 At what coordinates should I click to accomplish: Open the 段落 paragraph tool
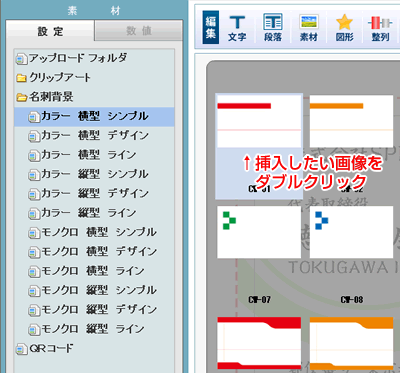[x=273, y=28]
